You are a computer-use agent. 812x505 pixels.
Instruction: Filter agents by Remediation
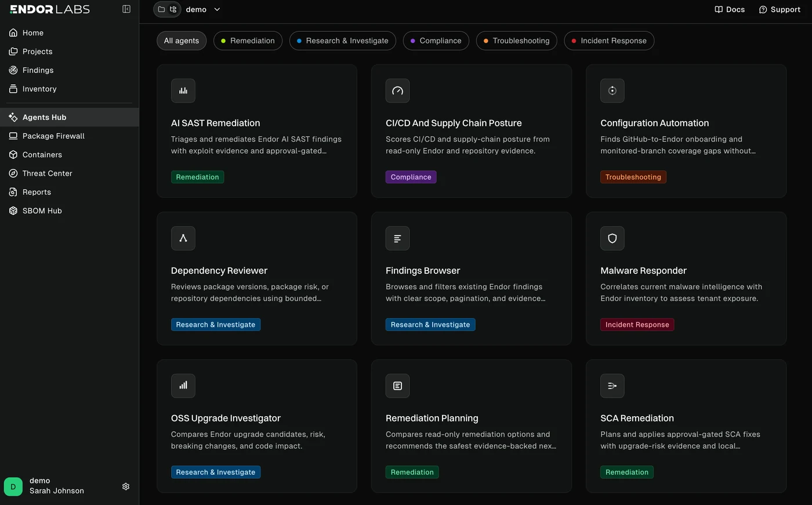248,41
